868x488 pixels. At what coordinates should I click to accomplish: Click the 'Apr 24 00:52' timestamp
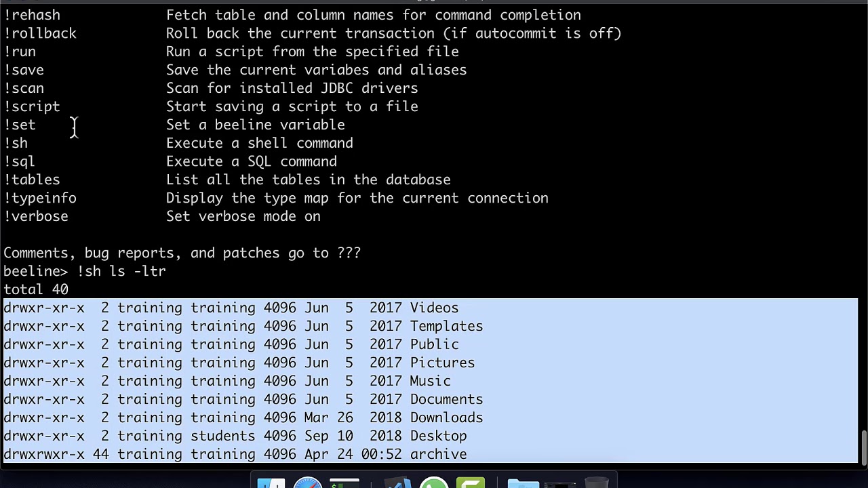click(x=353, y=454)
